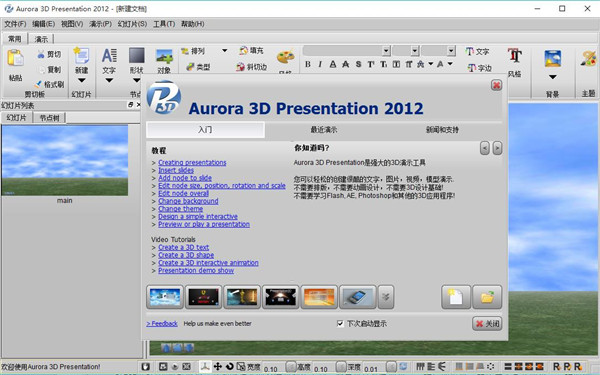600x375 pixels.
Task: Click the text edge (字边) T icon
Action: 472,68
